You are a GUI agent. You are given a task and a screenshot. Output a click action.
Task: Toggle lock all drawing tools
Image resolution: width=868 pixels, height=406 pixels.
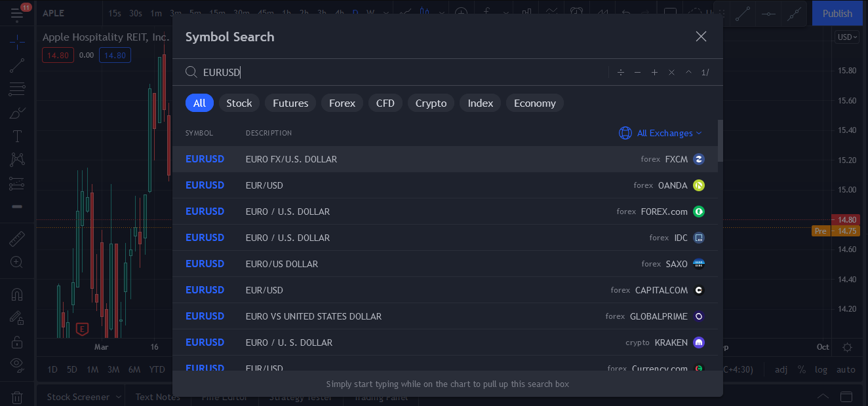(x=17, y=342)
